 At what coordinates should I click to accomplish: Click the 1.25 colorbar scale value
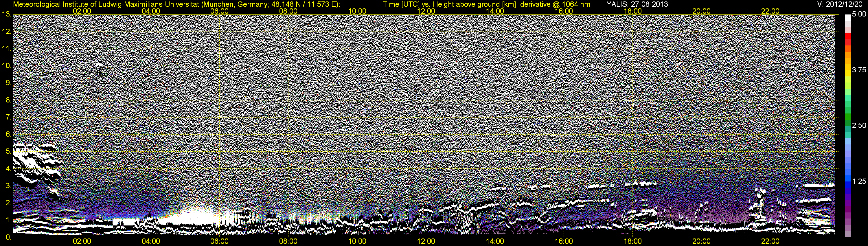(x=859, y=181)
